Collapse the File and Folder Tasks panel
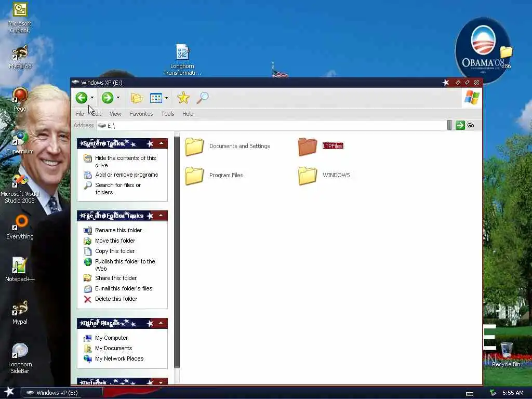 point(161,216)
